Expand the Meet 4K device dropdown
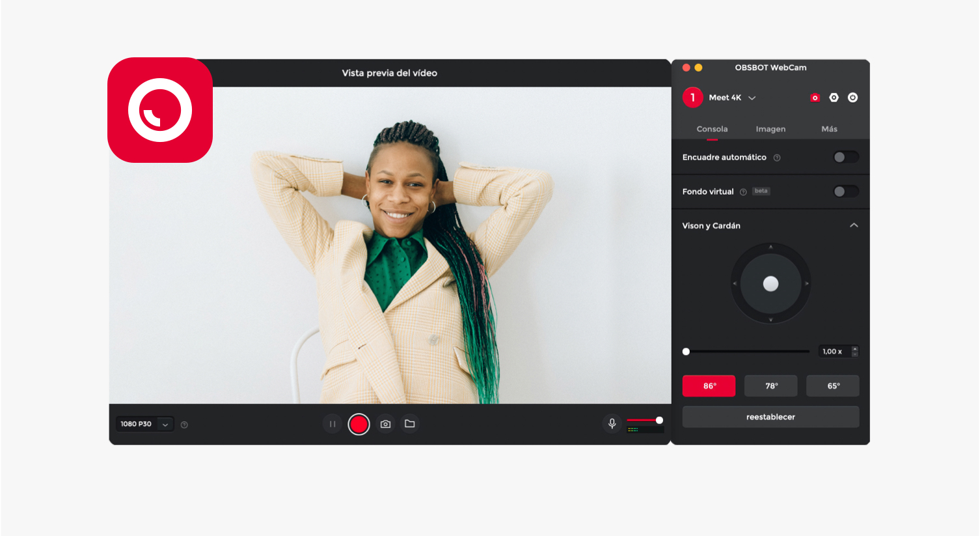 (752, 98)
